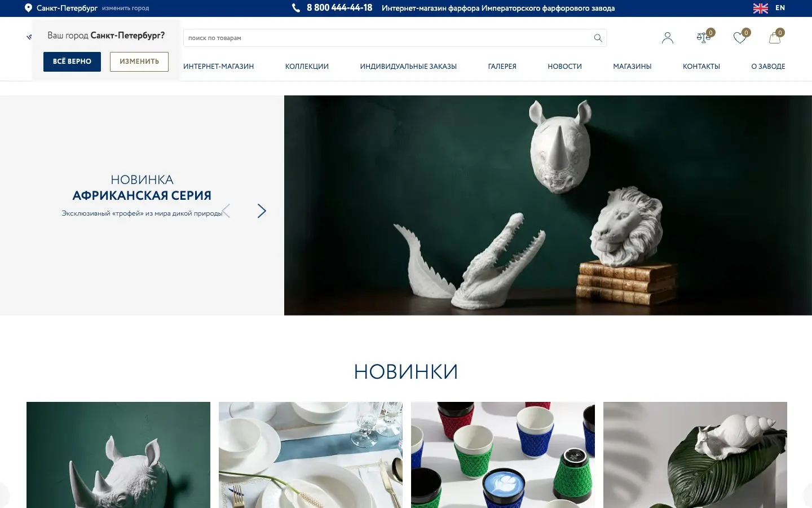Focus the 'поиск по товарам' search field

pos(395,38)
